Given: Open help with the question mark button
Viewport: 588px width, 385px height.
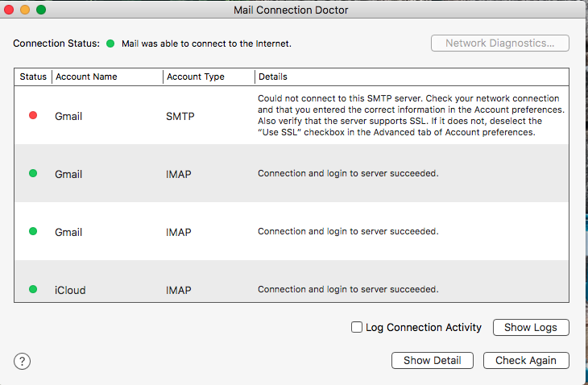Looking at the screenshot, I should pyautogui.click(x=22, y=362).
